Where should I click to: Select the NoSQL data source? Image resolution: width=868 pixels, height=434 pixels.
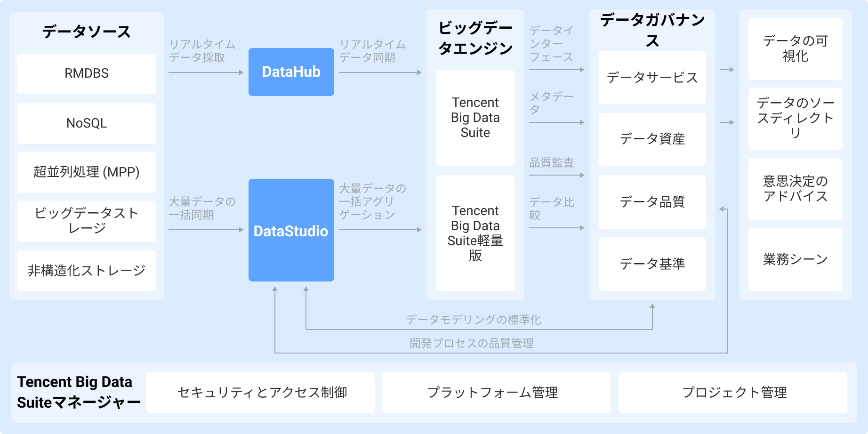point(86,123)
